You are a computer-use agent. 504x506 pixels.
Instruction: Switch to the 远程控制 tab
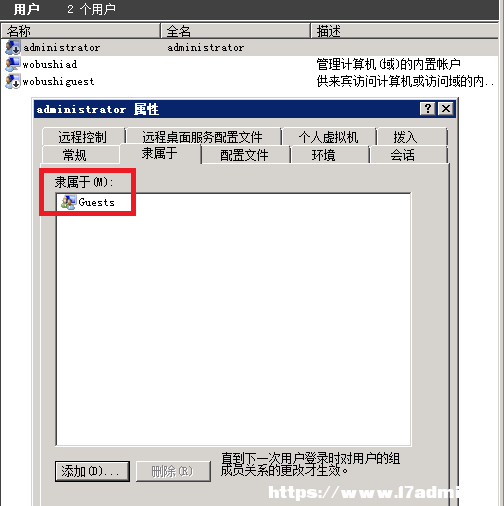[x=82, y=137]
